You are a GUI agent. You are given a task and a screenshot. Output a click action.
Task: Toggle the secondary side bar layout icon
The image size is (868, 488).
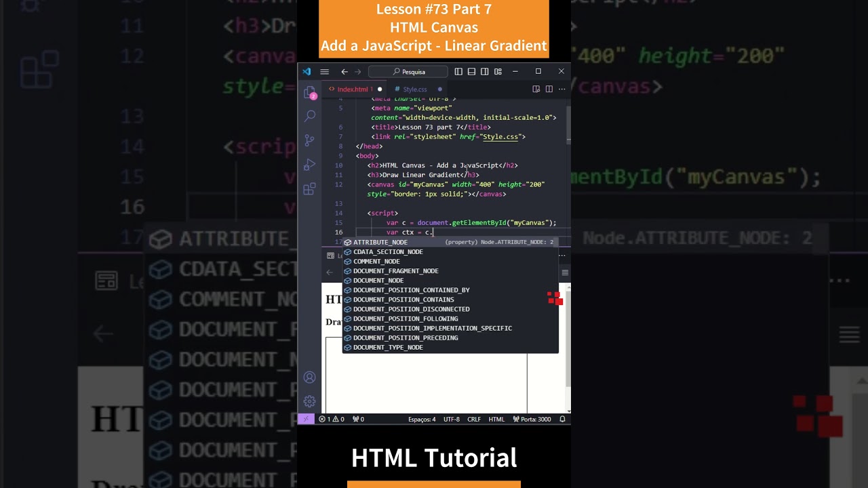click(484, 71)
